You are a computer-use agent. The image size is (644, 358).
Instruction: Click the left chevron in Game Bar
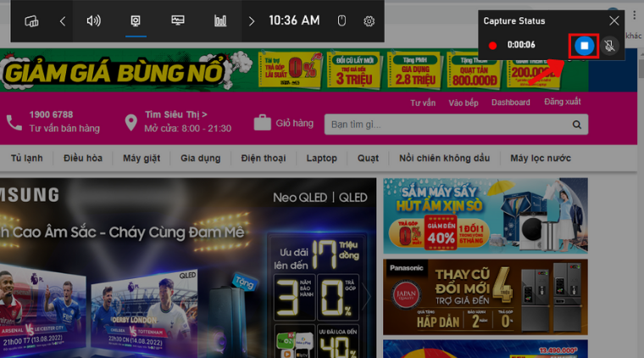(x=63, y=21)
